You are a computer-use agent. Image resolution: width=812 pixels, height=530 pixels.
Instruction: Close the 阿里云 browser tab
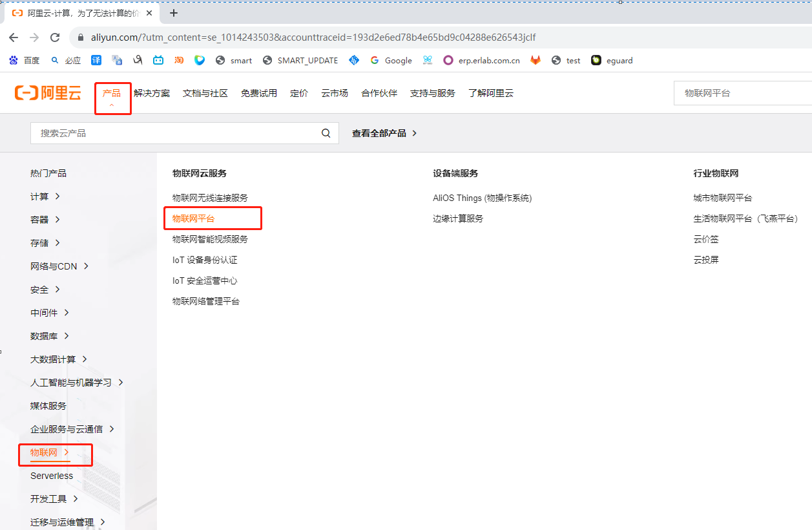149,13
